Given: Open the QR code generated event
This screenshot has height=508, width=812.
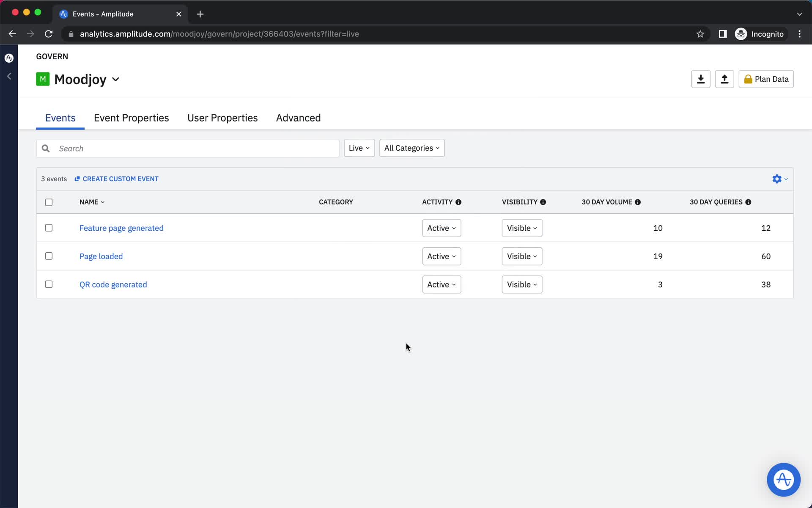Looking at the screenshot, I should 113,284.
